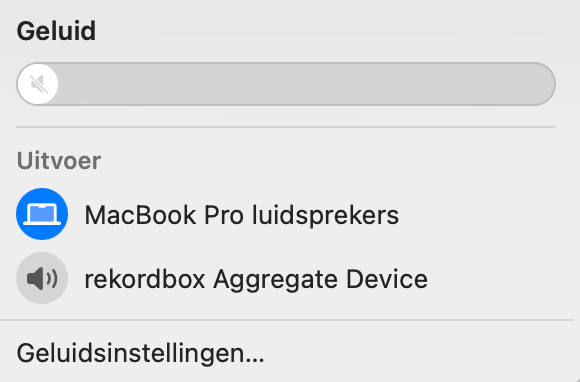Viewport: 580px width, 382px height.
Task: Click the volume slider track at one quarter
Action: point(151,84)
